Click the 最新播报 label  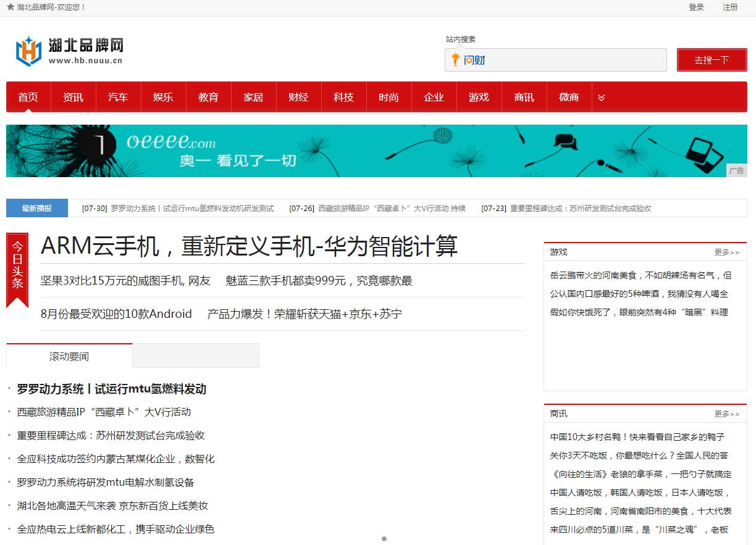37,208
